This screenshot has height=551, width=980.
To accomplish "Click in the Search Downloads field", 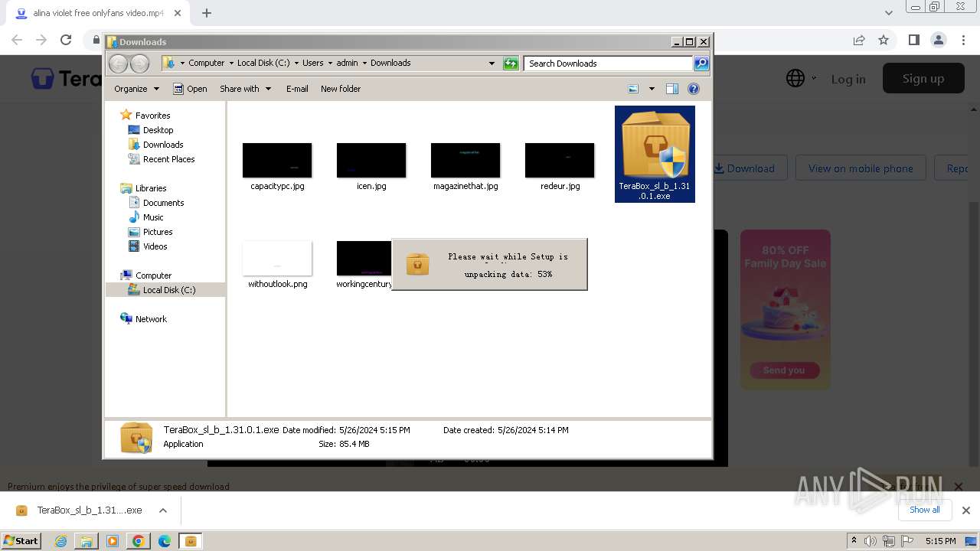I will [609, 64].
